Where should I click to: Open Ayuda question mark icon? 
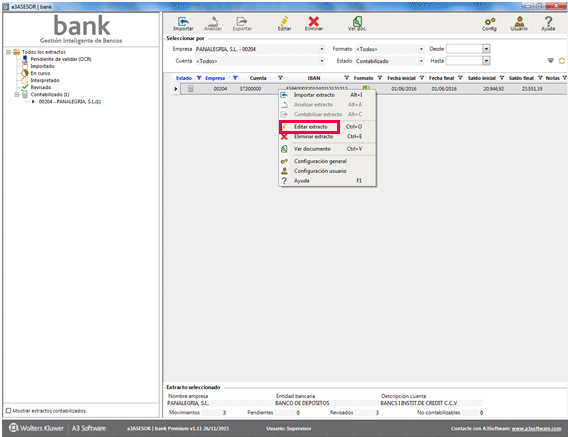(548, 24)
